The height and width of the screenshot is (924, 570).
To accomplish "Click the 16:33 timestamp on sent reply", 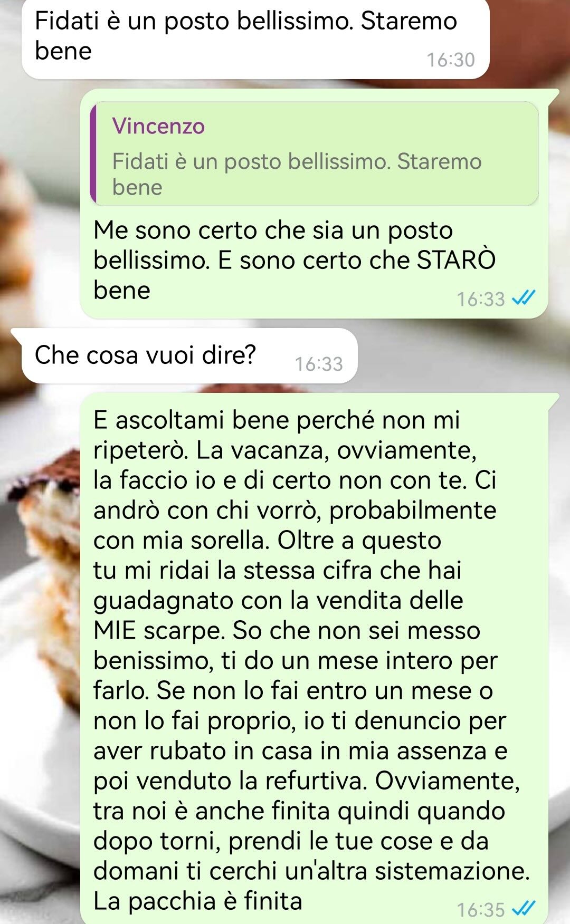I will (481, 299).
